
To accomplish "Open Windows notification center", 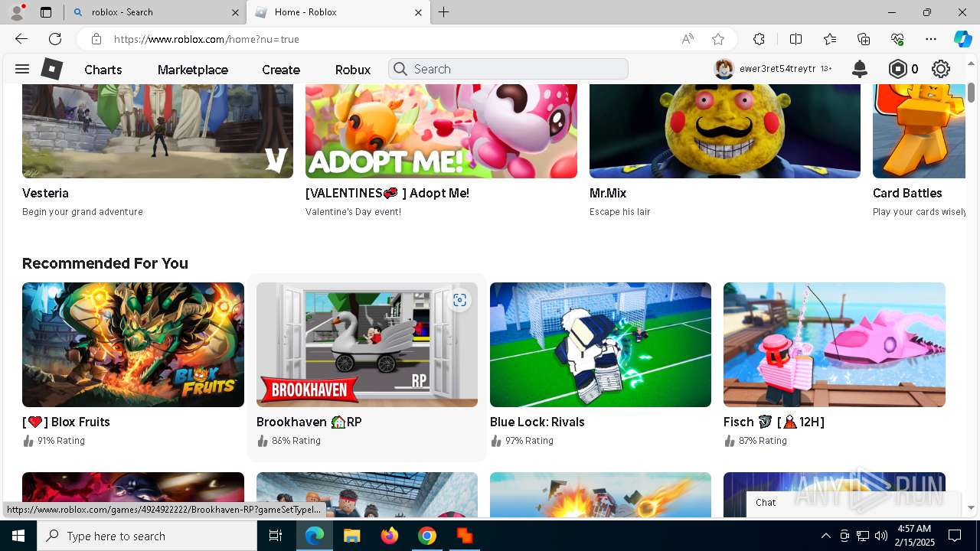I will [x=955, y=536].
